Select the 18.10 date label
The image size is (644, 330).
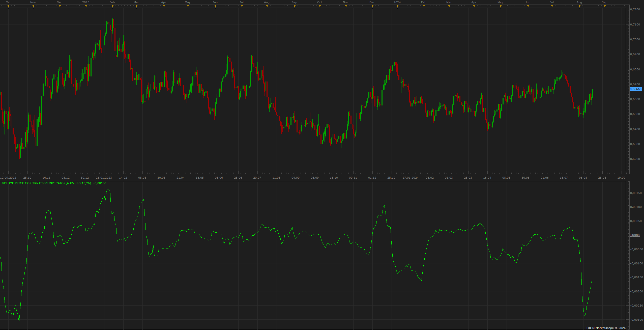[334, 178]
